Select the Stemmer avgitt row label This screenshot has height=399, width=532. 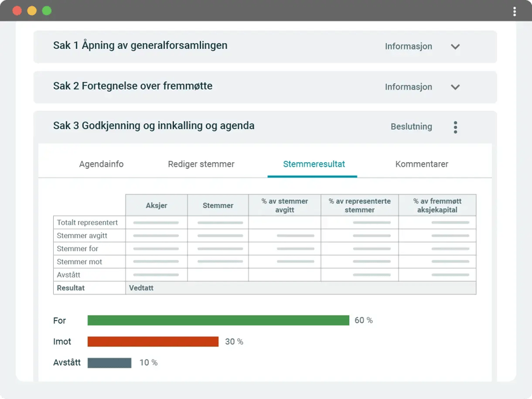(82, 236)
